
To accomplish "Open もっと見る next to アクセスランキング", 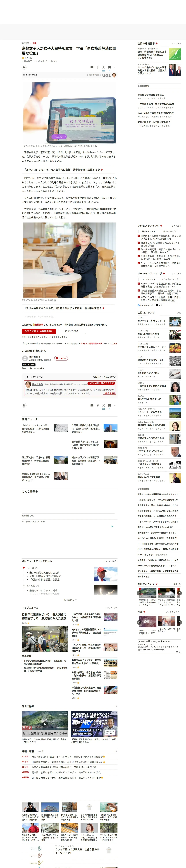I will click(176, 226).
